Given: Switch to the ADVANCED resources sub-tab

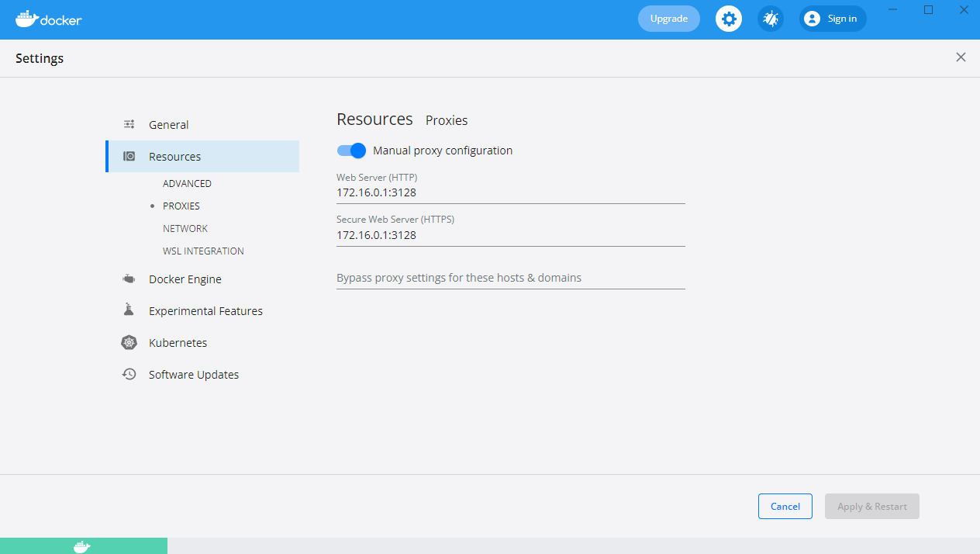Looking at the screenshot, I should click(x=187, y=184).
